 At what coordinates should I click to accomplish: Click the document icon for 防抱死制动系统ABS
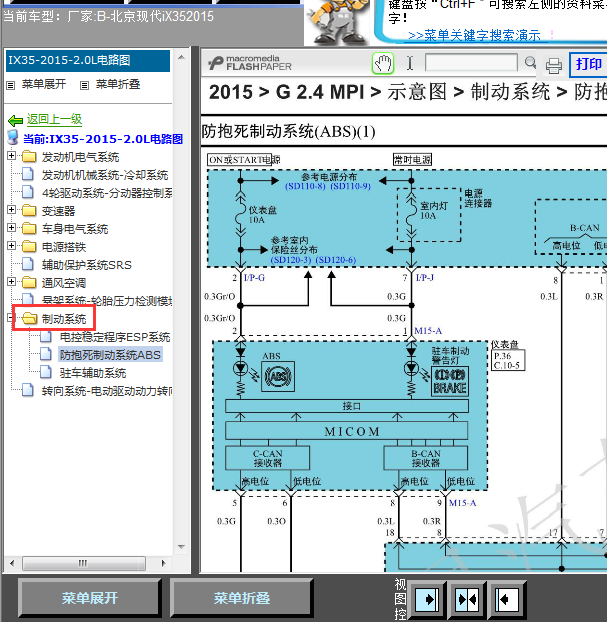coord(46,354)
